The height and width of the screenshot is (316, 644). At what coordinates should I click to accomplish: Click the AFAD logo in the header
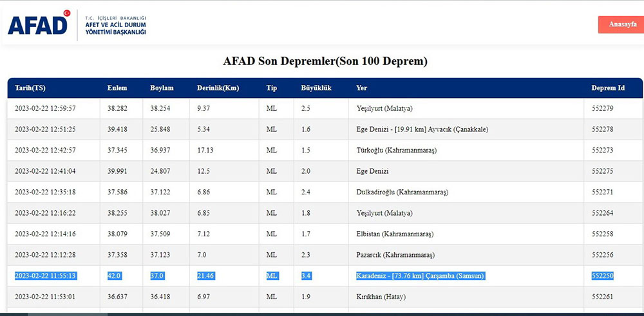tap(38, 24)
